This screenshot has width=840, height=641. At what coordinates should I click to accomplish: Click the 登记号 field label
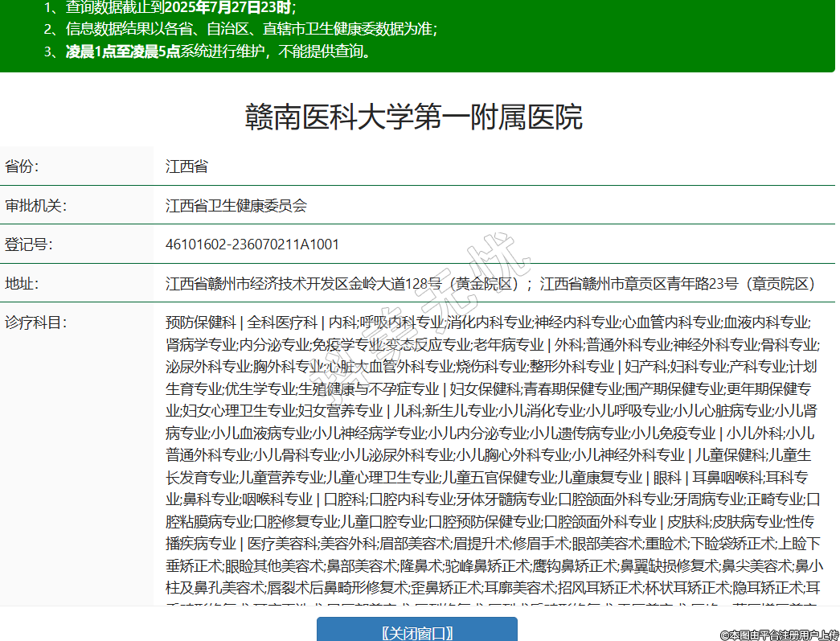(28, 244)
